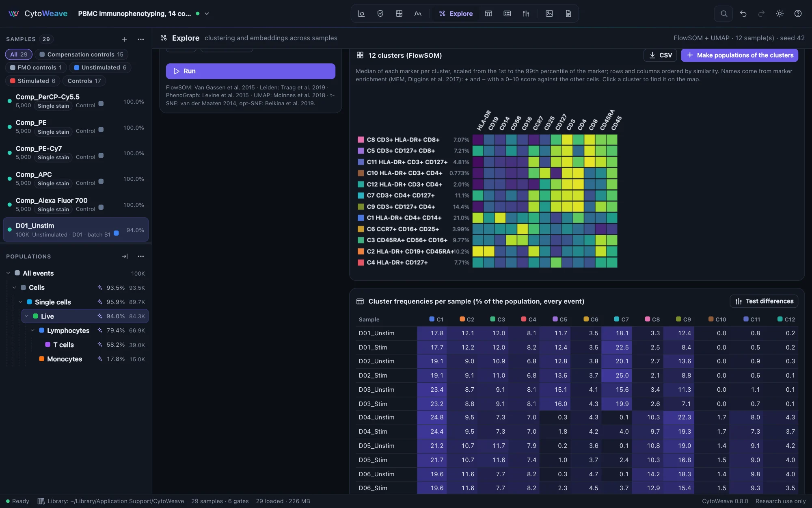This screenshot has width=812, height=508.
Task: Open the grid layout view icon in the toolbar
Action: pos(399,13)
